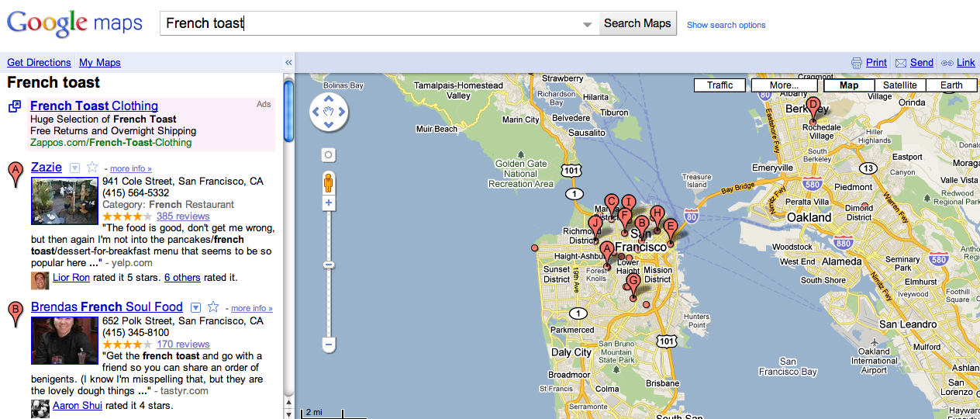Image resolution: width=980 pixels, height=419 pixels.
Task: Open the Brendas French Soul Food result title
Action: [107, 306]
